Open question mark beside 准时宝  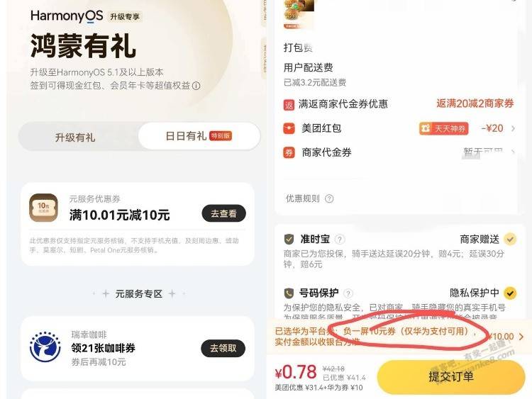(340, 240)
